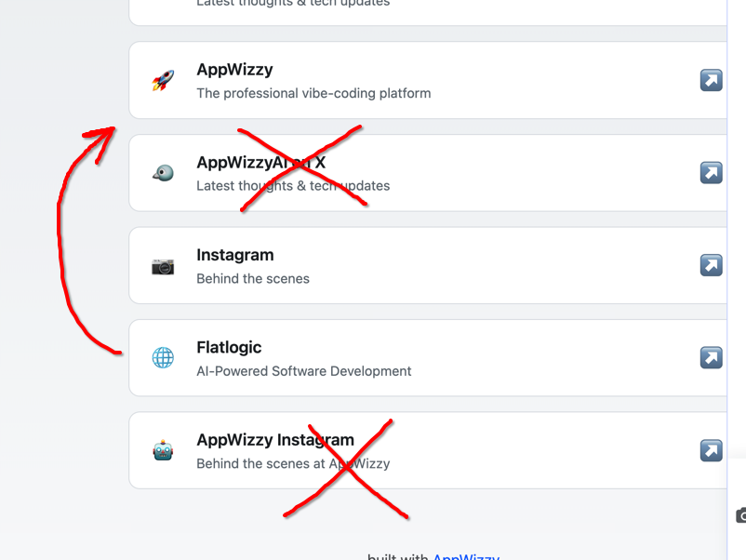This screenshot has width=746, height=560.
Task: Click the robot icon beside AppWizzy Instagram
Action: 163,451
